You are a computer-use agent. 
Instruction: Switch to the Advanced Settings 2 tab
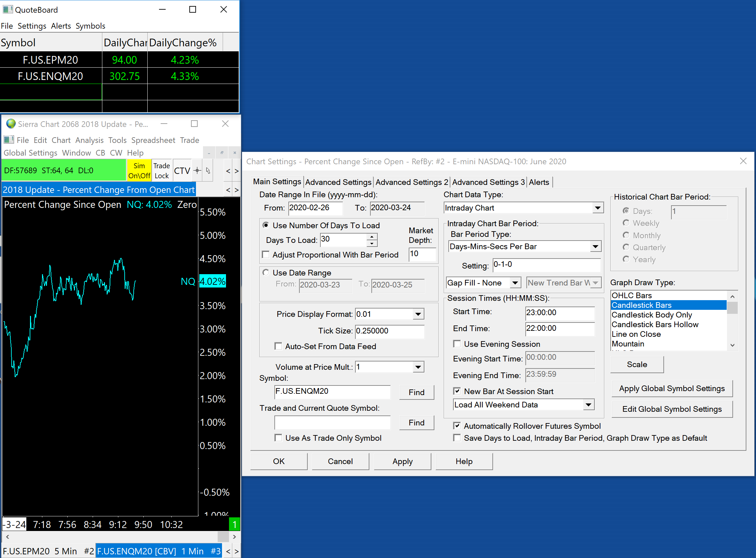411,182
